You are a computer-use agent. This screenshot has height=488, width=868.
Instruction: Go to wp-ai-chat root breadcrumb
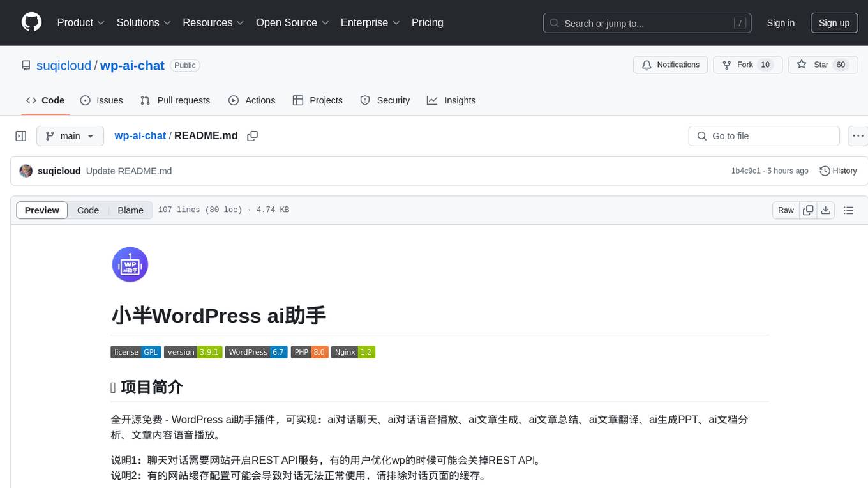pos(140,136)
